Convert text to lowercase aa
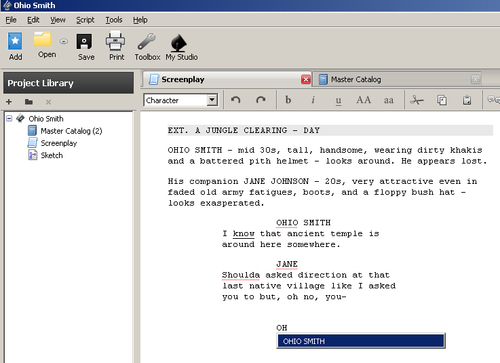The width and height of the screenshot is (500, 363). click(x=388, y=100)
